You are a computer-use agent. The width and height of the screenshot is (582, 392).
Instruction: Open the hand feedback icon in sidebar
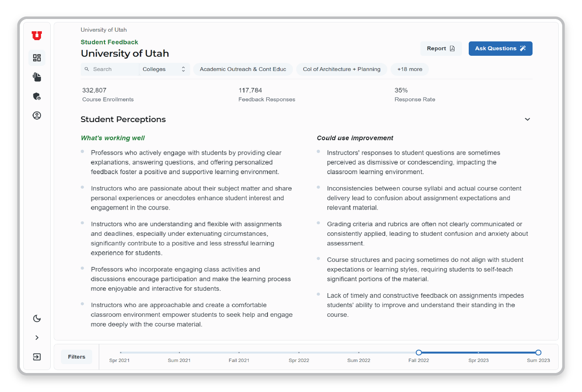[37, 77]
